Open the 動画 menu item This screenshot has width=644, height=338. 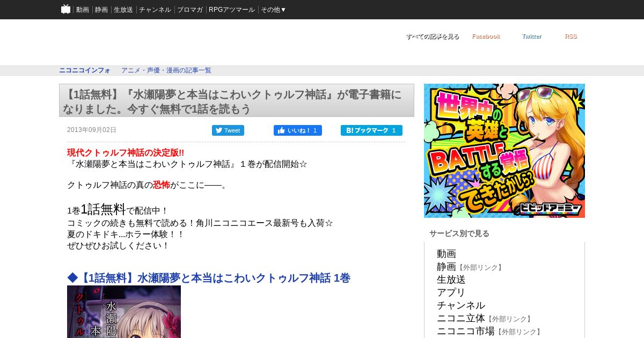tap(83, 10)
